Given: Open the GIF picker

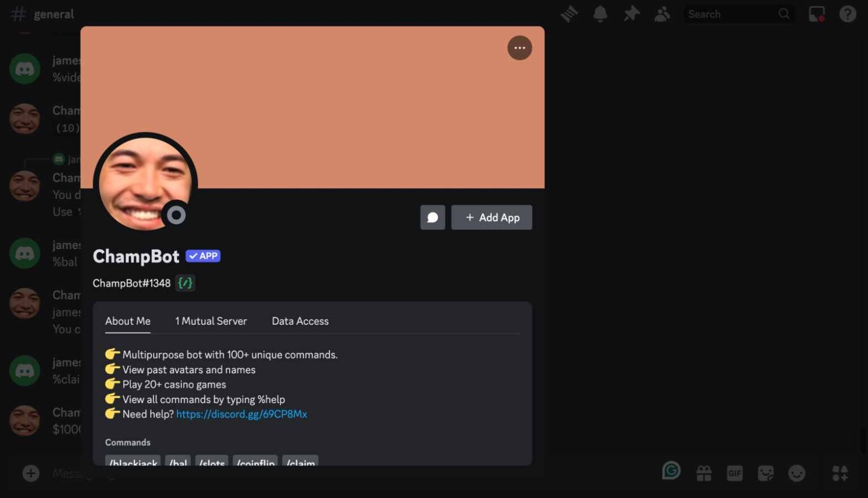Looking at the screenshot, I should [x=735, y=473].
